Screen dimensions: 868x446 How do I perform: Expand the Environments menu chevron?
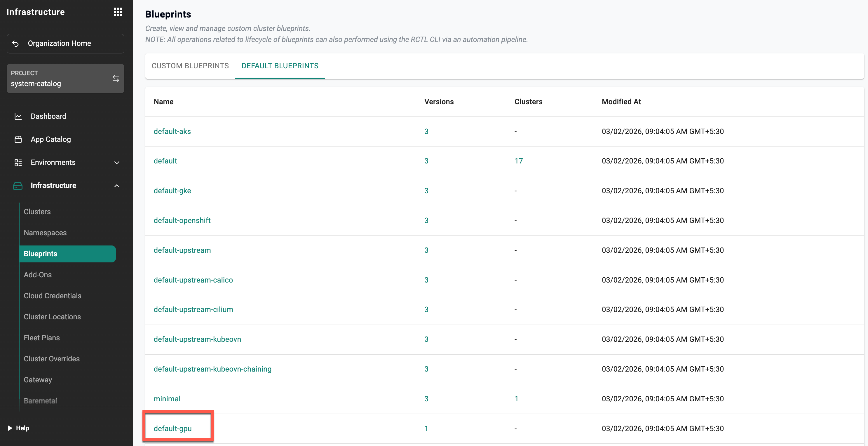click(117, 162)
